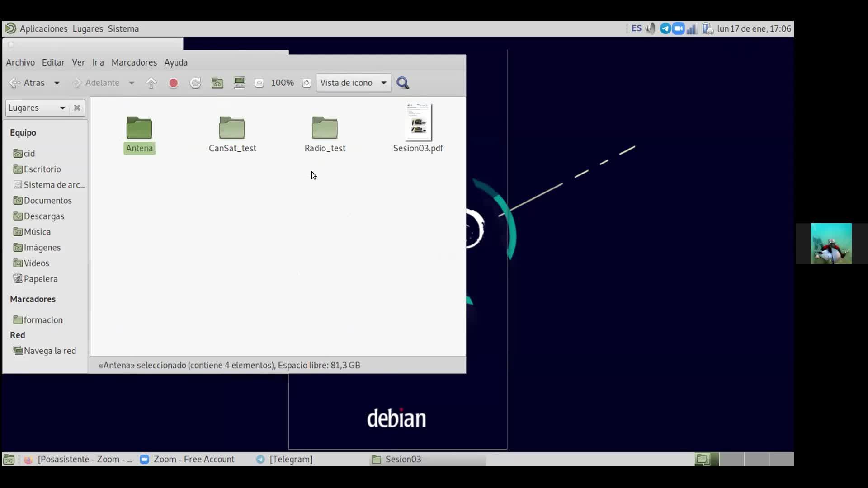Select the Sesion03.pdf file thumbnail

pos(418,123)
